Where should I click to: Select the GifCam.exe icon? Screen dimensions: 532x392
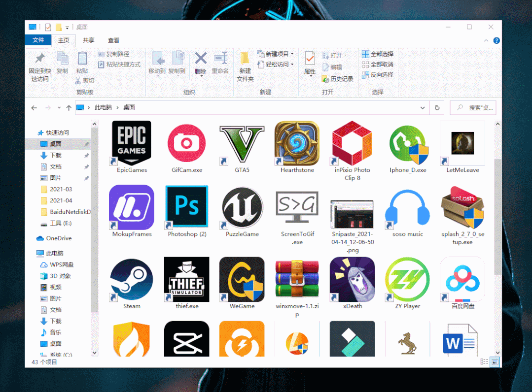186,143
